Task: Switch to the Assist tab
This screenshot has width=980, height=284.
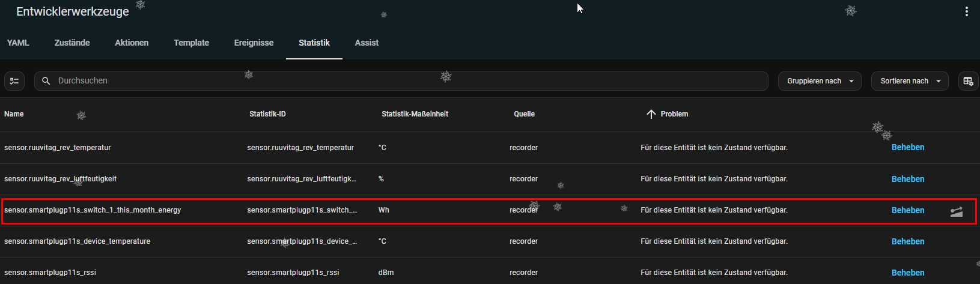Action: point(367,43)
